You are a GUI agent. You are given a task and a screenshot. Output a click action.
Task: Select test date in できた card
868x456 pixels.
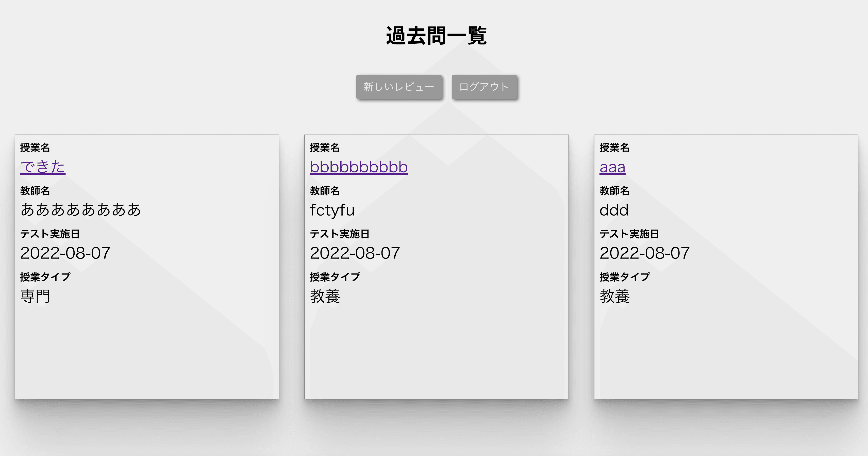[65, 253]
